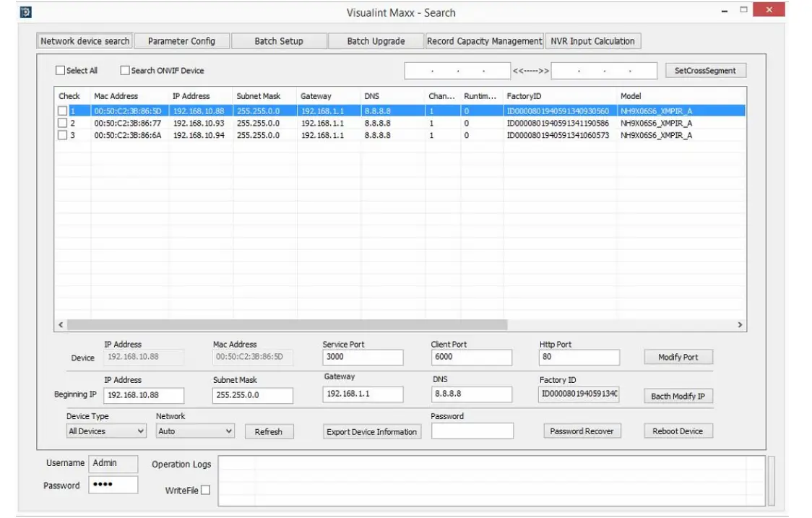Click the Refresh button

(269, 431)
